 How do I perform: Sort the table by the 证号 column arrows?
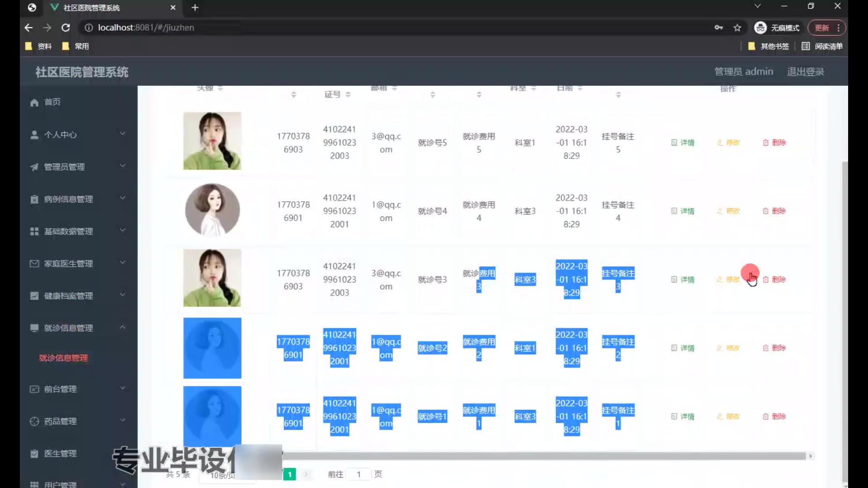click(x=348, y=94)
